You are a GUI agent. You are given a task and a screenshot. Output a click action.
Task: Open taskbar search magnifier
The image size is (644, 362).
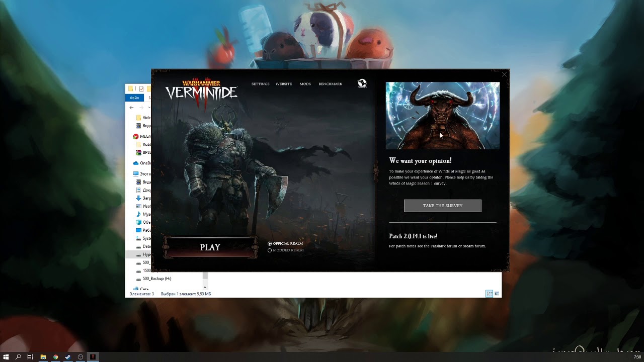[18, 357]
